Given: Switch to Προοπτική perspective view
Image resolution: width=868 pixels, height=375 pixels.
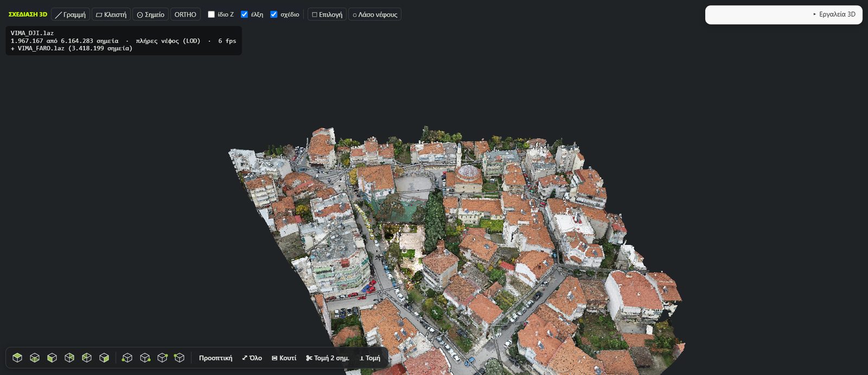Looking at the screenshot, I should click(215, 358).
